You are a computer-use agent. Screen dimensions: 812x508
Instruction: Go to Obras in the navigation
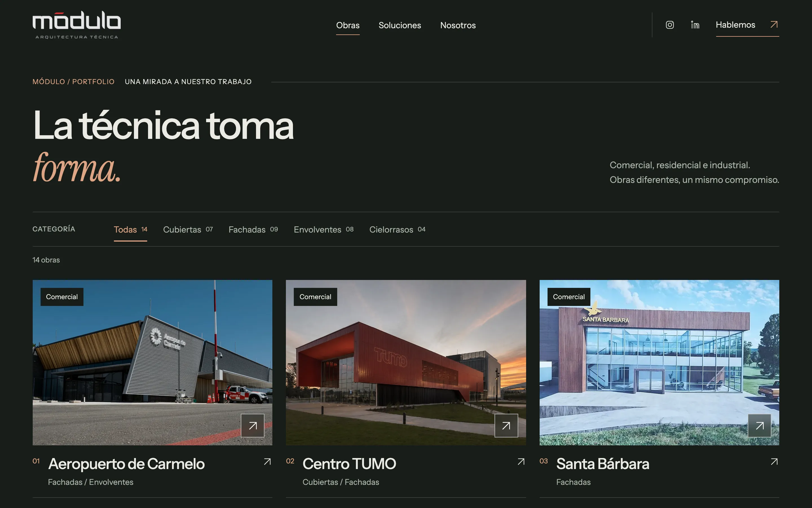pyautogui.click(x=348, y=25)
